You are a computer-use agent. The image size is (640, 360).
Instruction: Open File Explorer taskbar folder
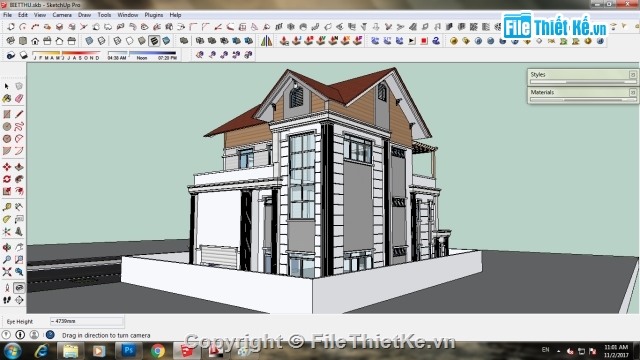point(70,351)
